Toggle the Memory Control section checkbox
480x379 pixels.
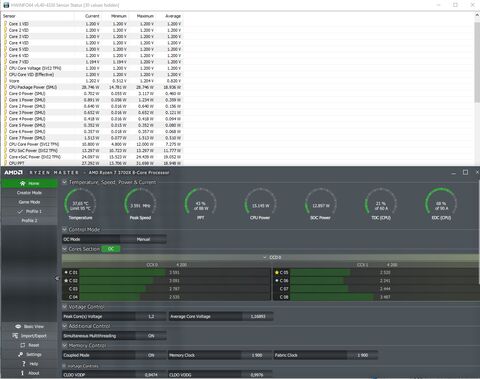point(65,345)
